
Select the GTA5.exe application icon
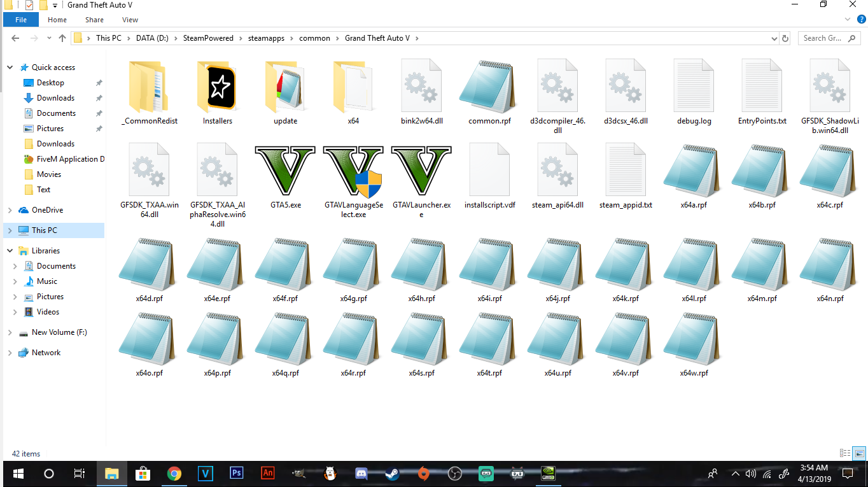pyautogui.click(x=285, y=171)
